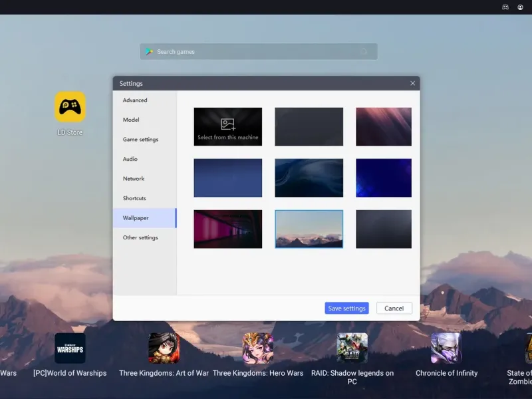Open the LD Store app icon
532x399 pixels.
pyautogui.click(x=70, y=106)
